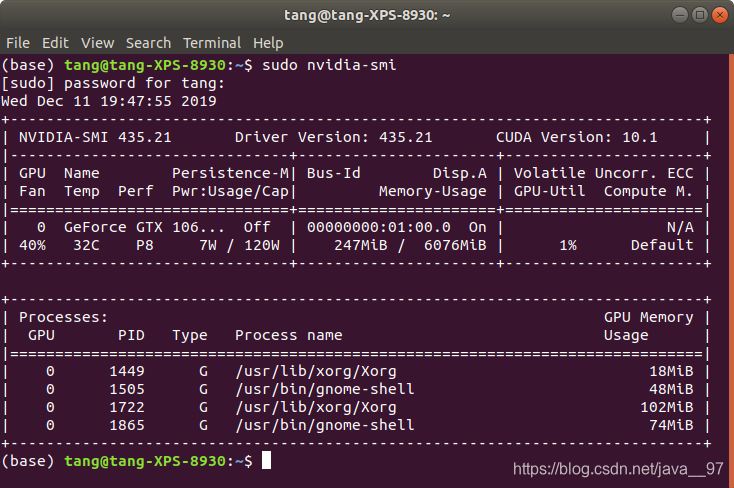Click the 'sudo nvidia-smi' command text

[x=329, y=65]
